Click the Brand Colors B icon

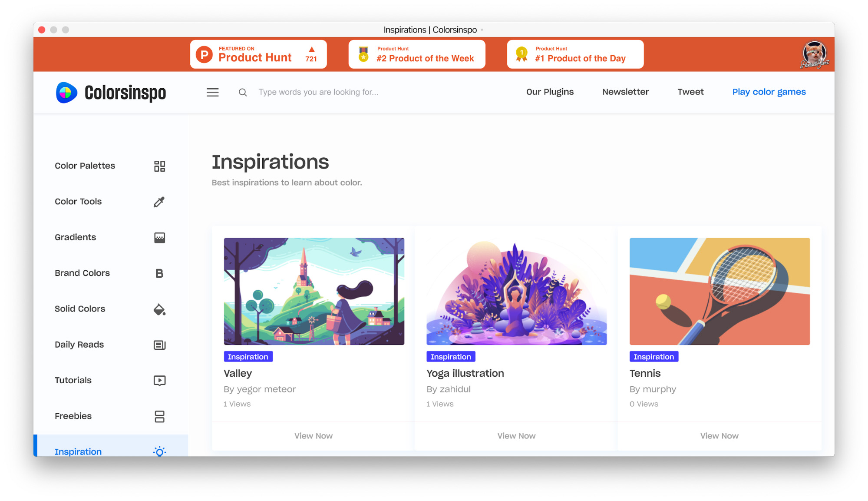point(159,273)
